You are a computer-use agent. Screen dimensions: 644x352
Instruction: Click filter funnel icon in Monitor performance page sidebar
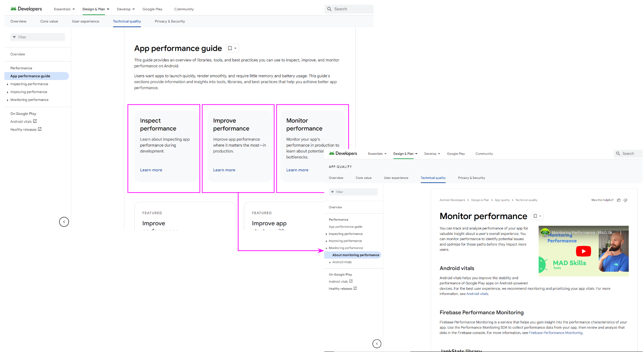[x=332, y=192]
